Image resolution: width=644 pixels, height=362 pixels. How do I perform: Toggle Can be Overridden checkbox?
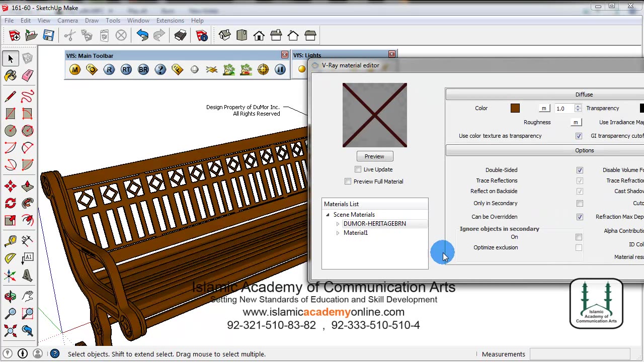[580, 217]
